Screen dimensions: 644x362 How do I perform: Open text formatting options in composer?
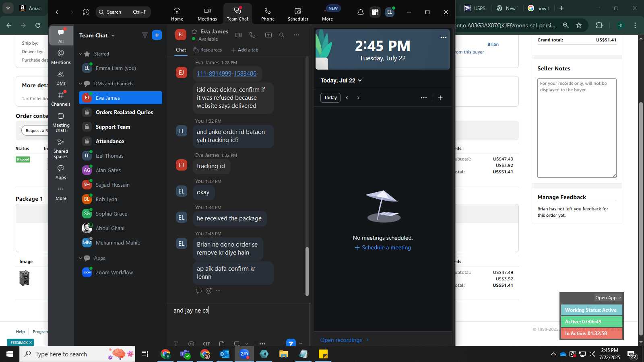tap(176, 344)
